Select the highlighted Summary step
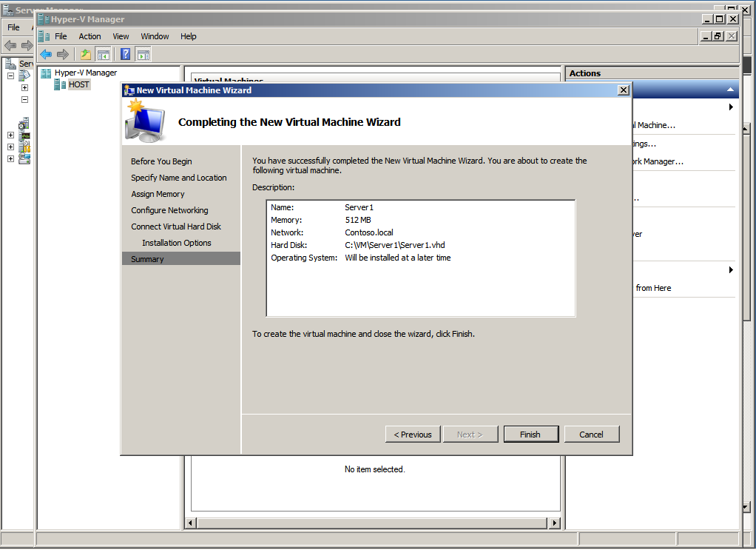 (x=180, y=258)
